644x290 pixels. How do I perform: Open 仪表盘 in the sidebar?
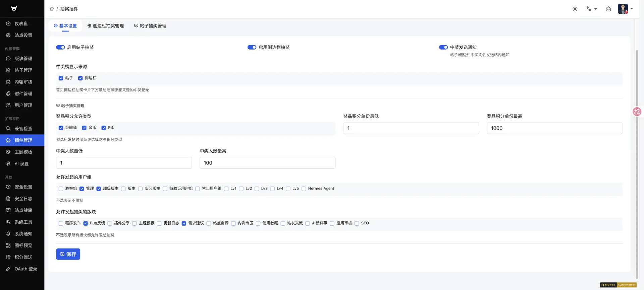point(22,23)
